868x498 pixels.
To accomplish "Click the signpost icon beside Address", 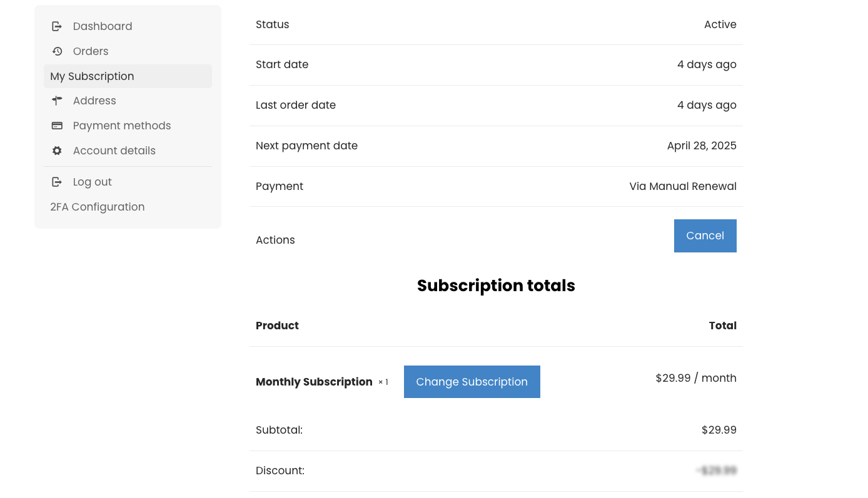I will (x=57, y=101).
